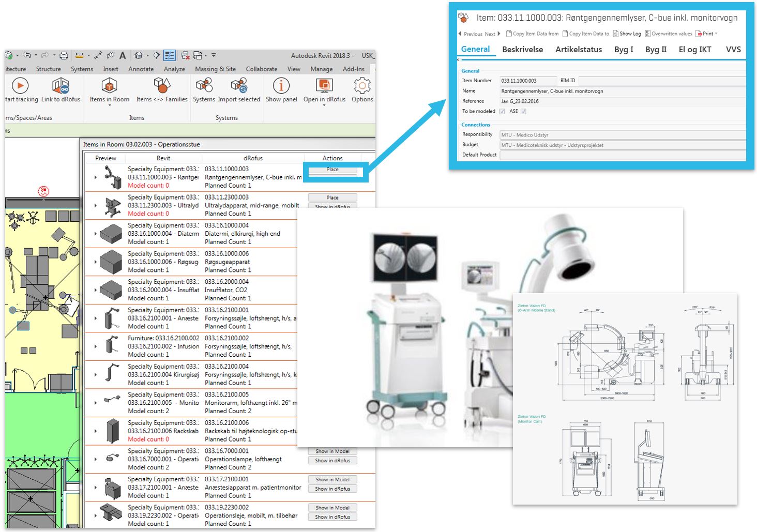This screenshot has width=757, height=532.
Task: Click the Items <-> Families icon
Action: coord(162,85)
